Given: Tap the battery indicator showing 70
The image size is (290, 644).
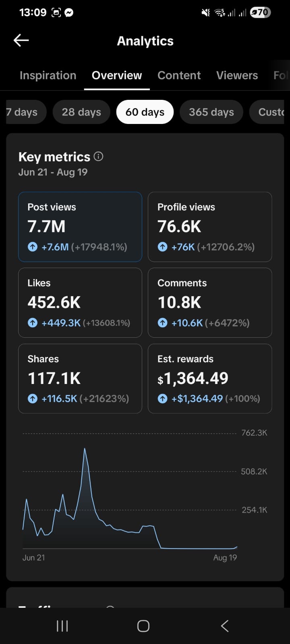Looking at the screenshot, I should point(260,12).
